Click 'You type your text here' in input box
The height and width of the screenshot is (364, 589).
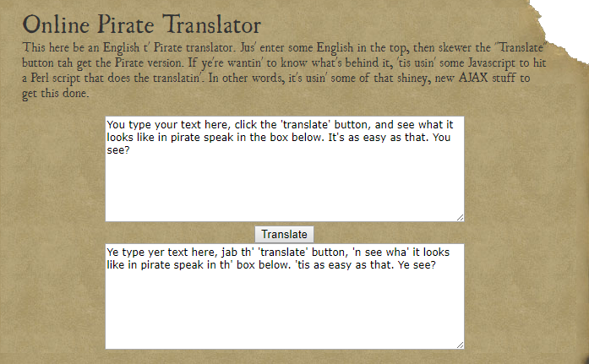(168, 125)
